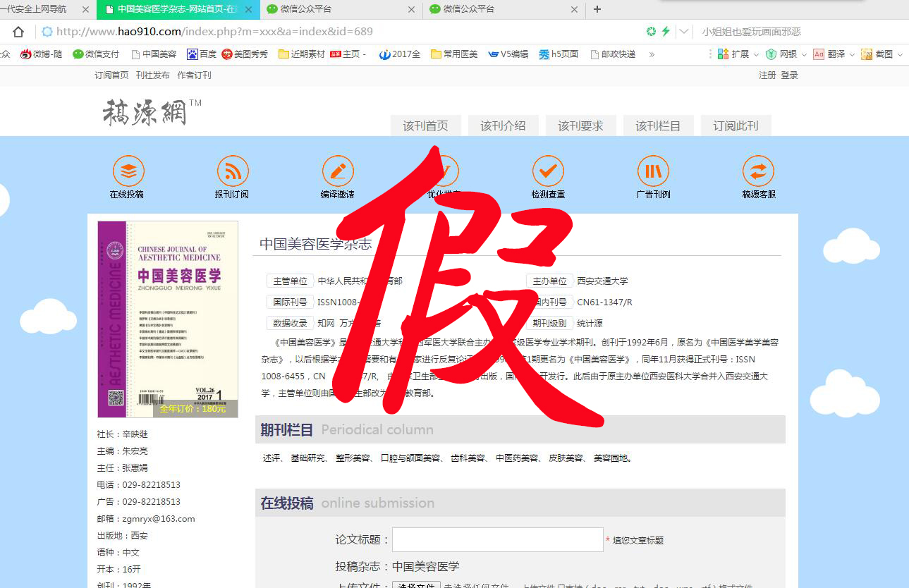This screenshot has height=588, width=909.
Task: Open the 主页 bookmark
Action: click(348, 54)
